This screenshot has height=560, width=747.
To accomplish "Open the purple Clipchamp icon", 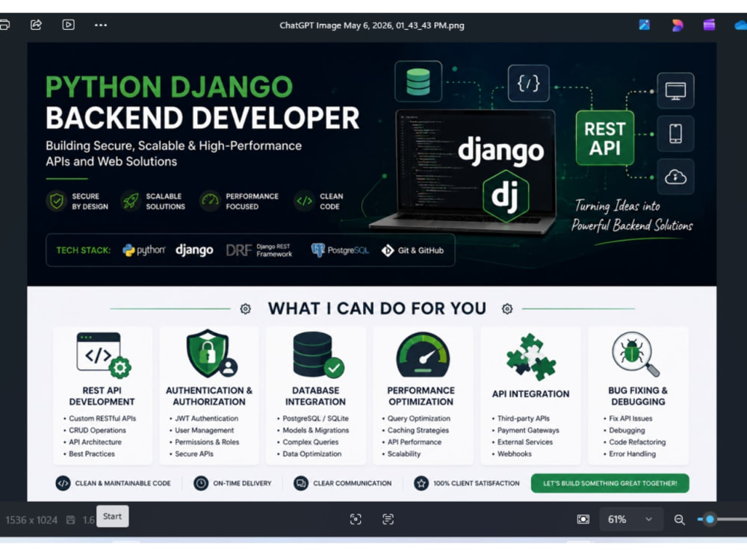I will tap(709, 25).
